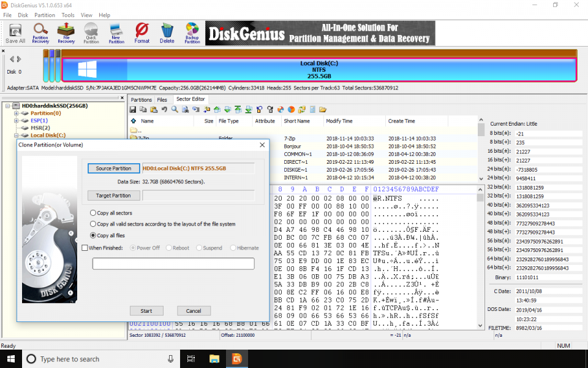This screenshot has height=368, width=588.
Task: Select the MSR(2) partition in the tree
Action: [x=40, y=128]
